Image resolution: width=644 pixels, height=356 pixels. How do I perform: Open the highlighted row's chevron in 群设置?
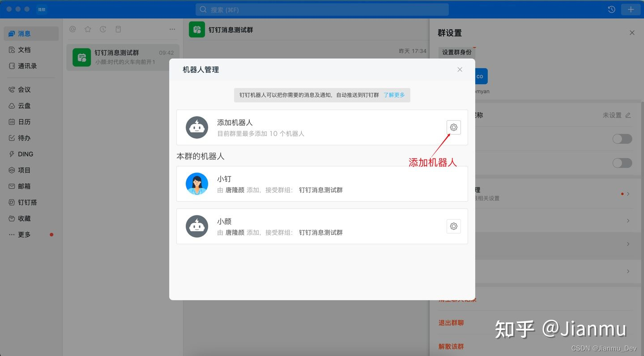tap(628, 244)
